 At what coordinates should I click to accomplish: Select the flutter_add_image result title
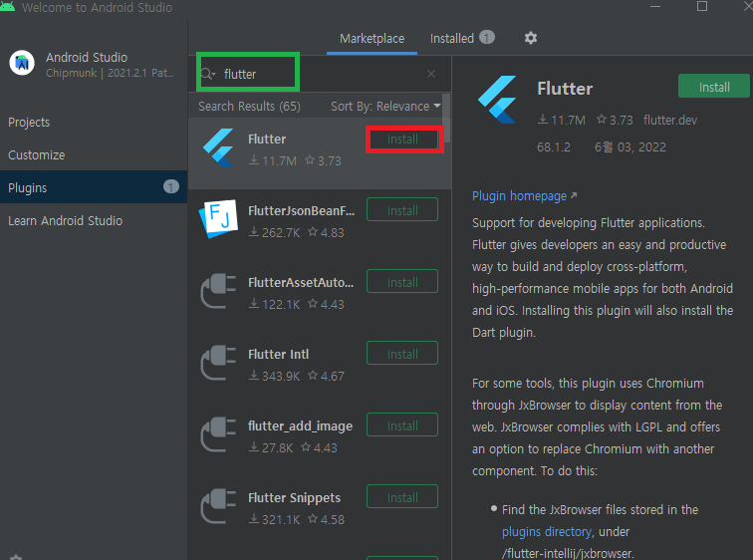point(300,426)
